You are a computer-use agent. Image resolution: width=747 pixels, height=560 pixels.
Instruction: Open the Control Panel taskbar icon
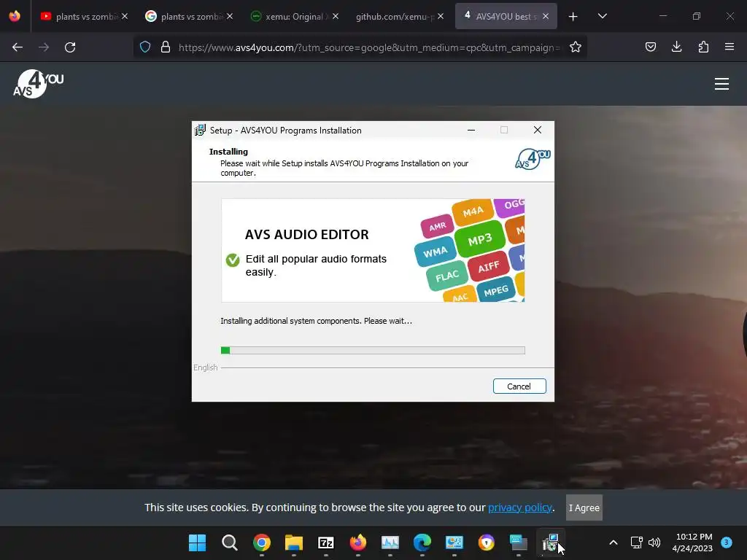454,542
